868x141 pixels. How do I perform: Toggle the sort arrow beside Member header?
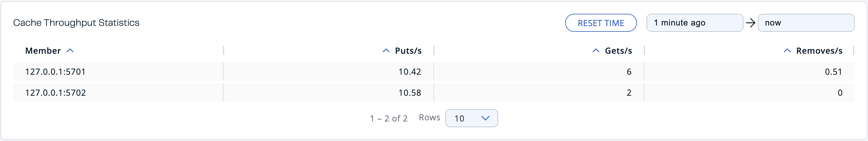point(70,51)
